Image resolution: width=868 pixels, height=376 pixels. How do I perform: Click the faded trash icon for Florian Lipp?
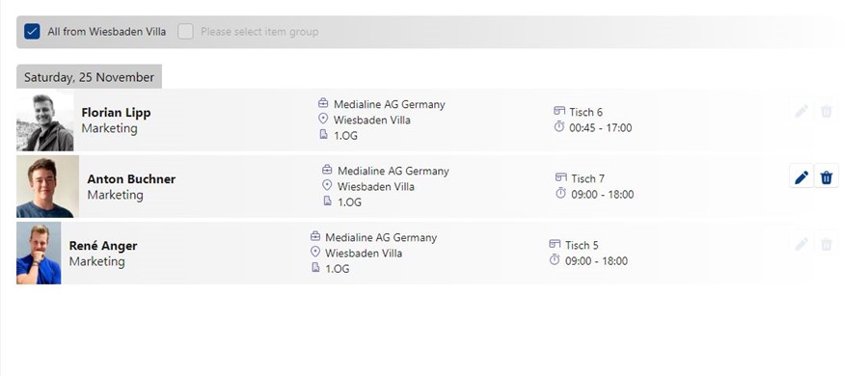(827, 111)
